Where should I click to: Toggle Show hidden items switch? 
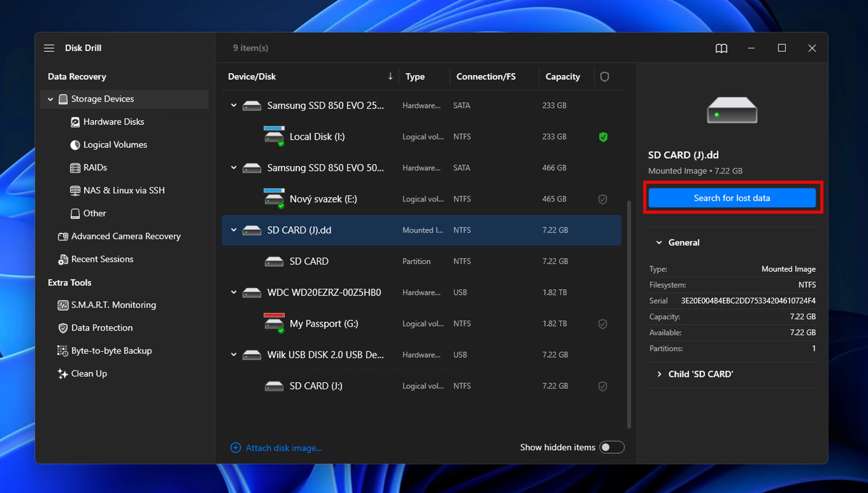tap(611, 447)
